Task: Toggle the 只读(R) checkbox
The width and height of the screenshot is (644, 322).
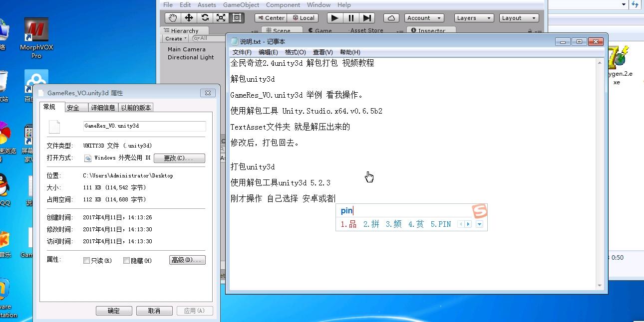Action: click(86, 261)
